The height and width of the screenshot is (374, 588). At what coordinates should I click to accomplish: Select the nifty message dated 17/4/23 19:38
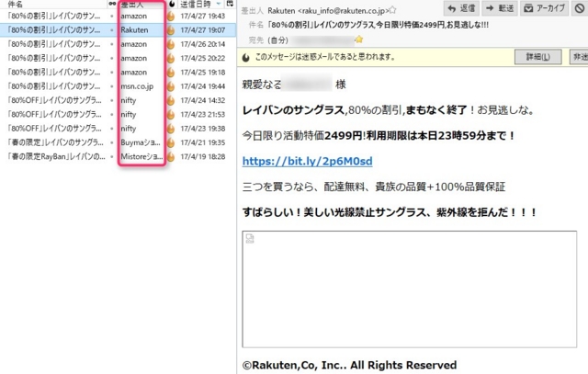click(118, 129)
